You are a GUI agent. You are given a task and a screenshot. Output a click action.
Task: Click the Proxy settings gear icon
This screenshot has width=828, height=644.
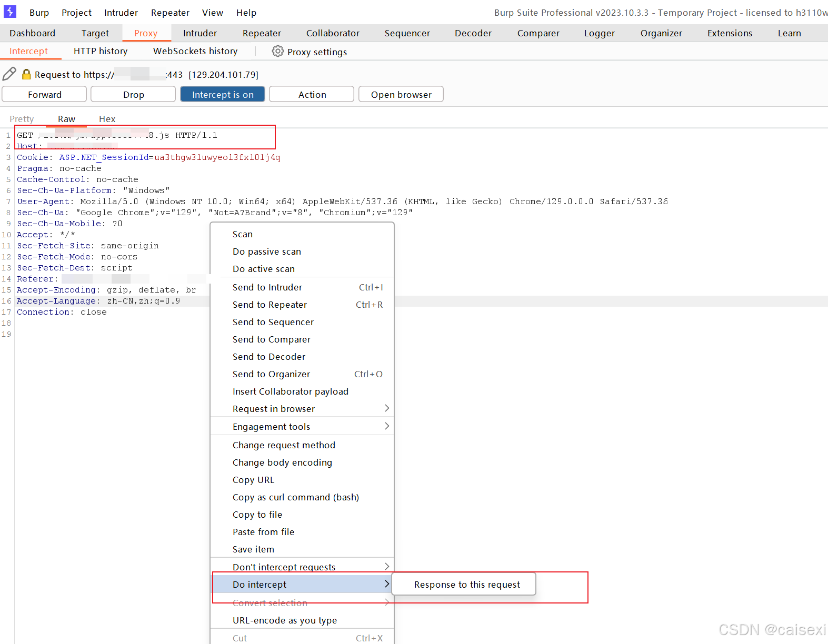(277, 51)
